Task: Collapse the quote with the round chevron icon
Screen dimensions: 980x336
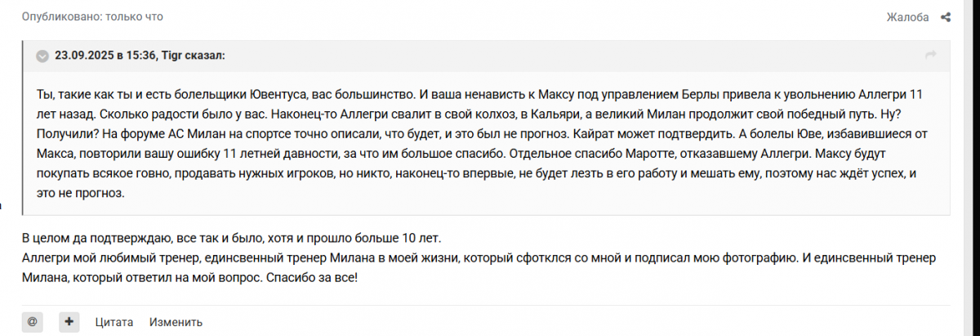Action: tap(42, 56)
